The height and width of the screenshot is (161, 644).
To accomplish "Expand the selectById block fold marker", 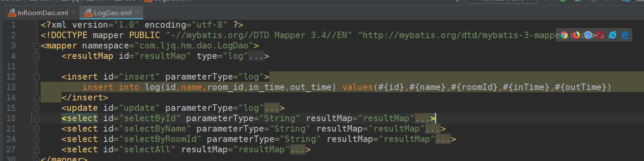I will [x=37, y=118].
